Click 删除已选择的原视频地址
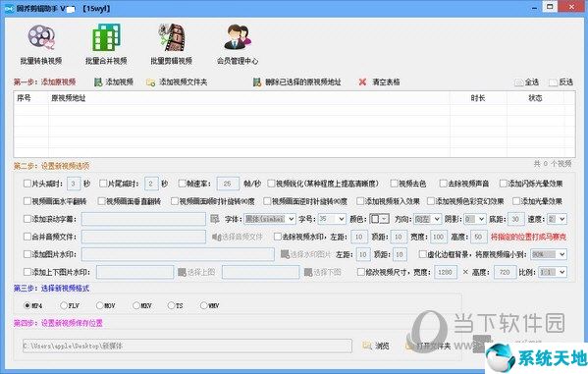588x374 pixels. click(x=297, y=82)
